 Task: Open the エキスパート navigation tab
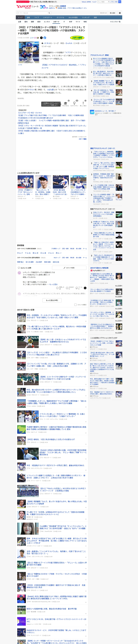click(48, 17)
